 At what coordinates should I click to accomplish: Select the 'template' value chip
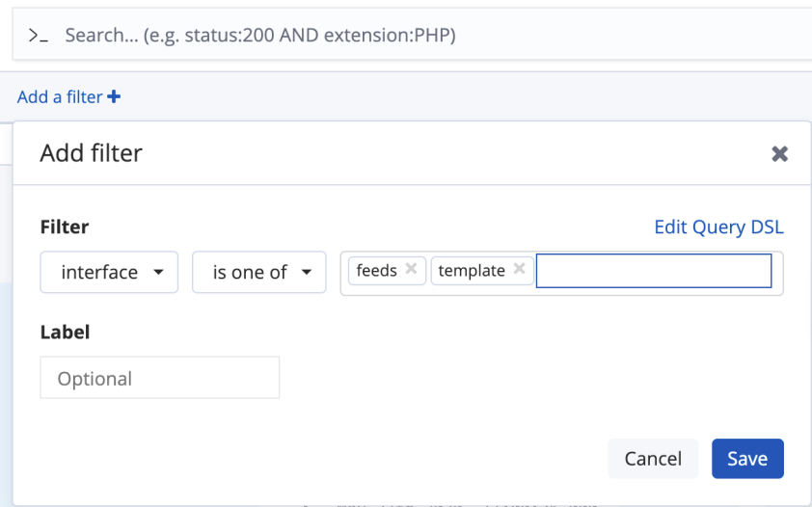tap(471, 271)
